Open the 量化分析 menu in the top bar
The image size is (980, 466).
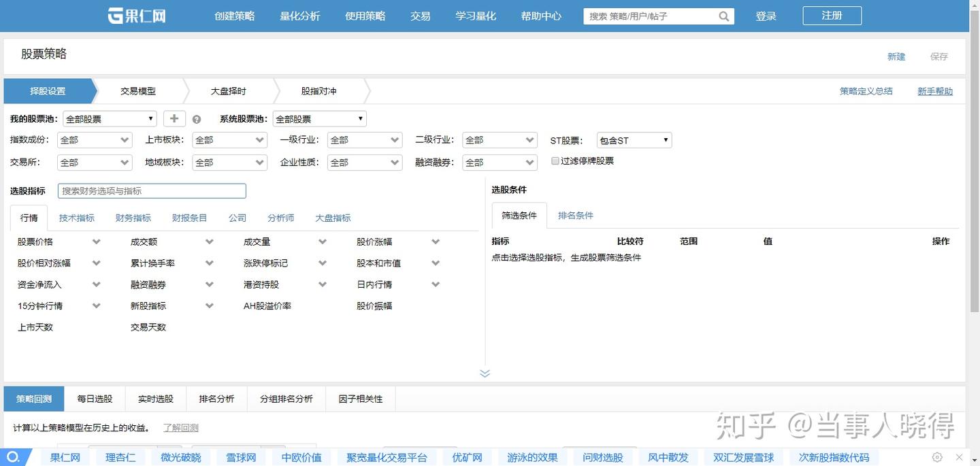coord(299,15)
